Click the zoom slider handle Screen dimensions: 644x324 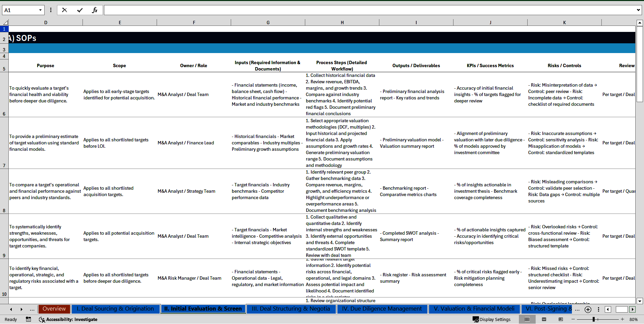(593, 319)
